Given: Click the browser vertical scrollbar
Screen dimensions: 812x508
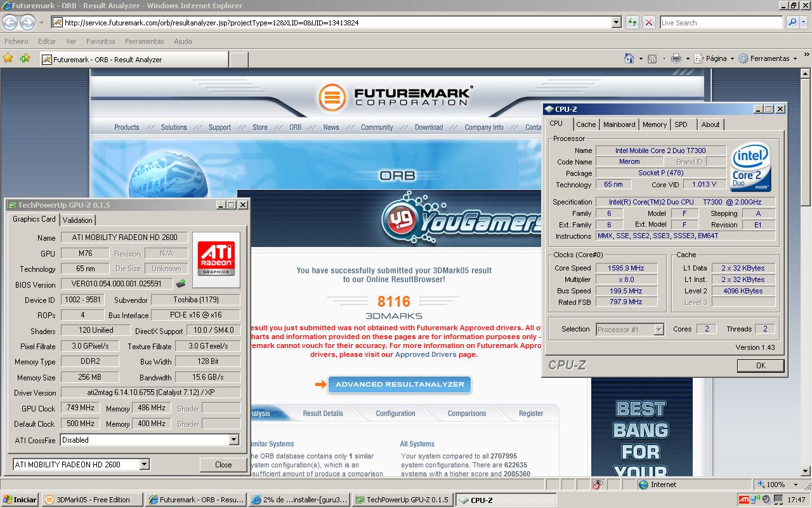Looking at the screenshot, I should pyautogui.click(x=806, y=273).
